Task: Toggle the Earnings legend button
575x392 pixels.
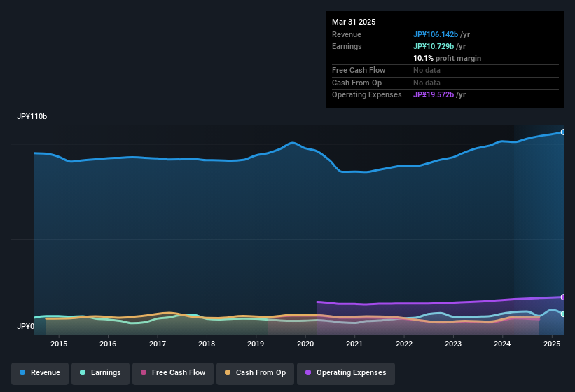Action: [x=100, y=374]
